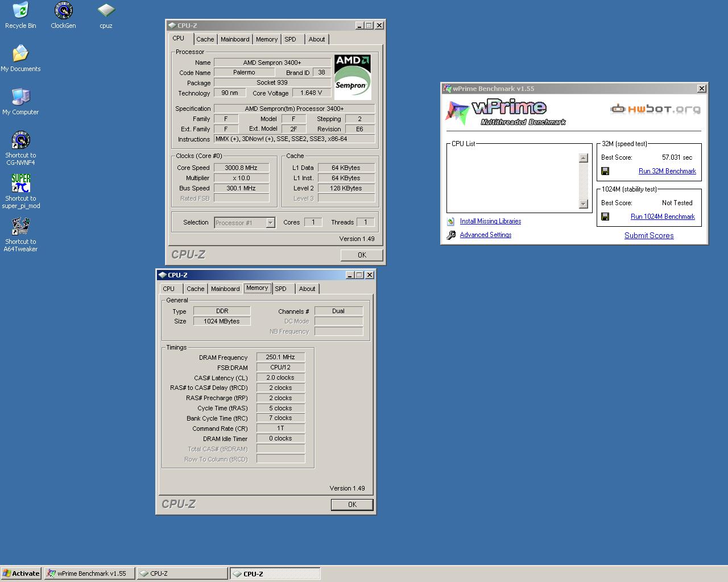
Task: Open the cpuz desktop shortcut
Action: (x=106, y=11)
